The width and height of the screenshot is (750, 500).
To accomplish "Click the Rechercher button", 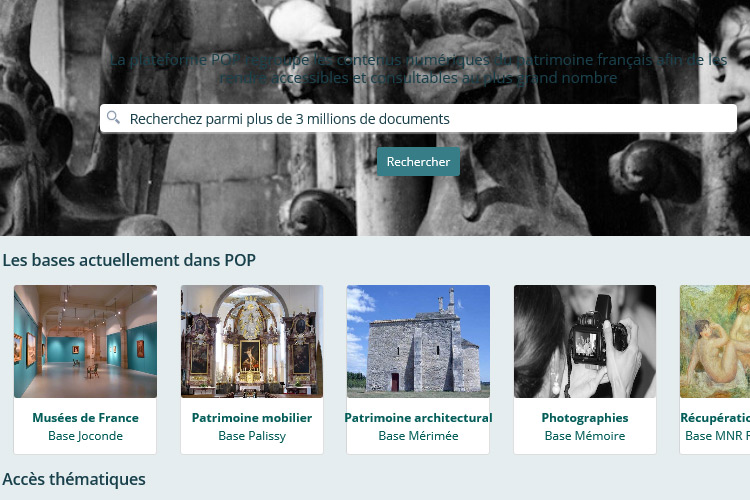I will 418,162.
